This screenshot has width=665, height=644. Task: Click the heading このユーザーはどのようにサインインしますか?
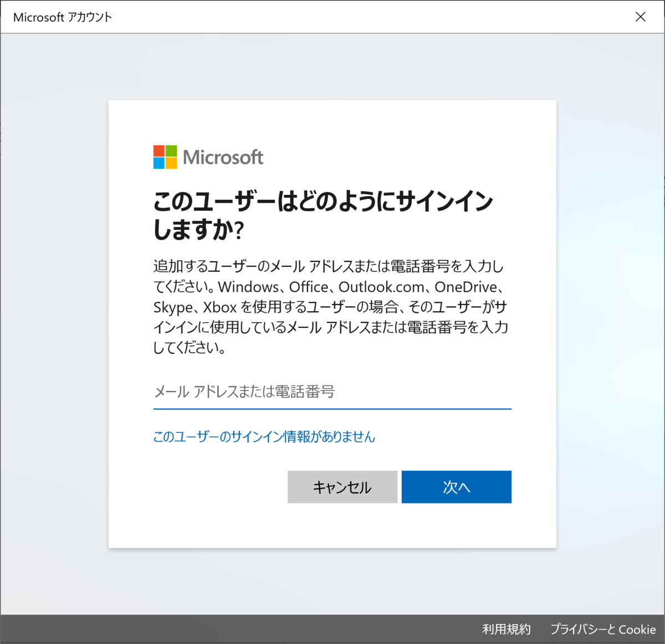323,215
